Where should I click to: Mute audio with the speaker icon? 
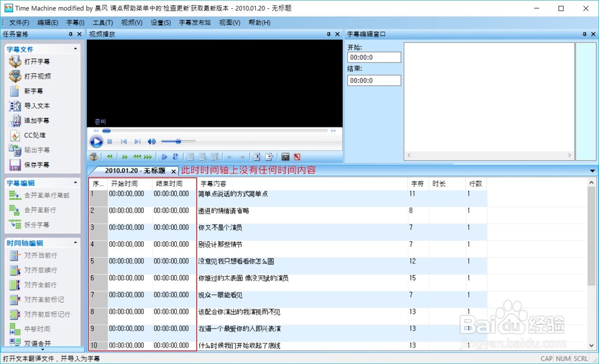[152, 142]
